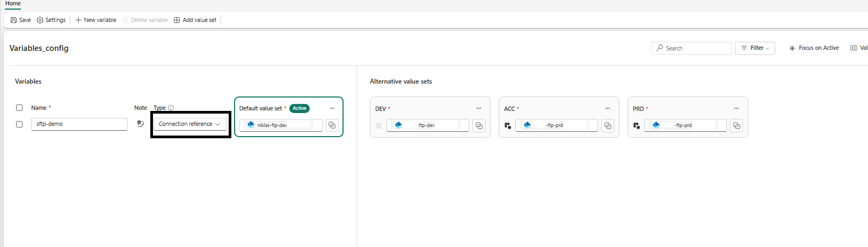Click the Variables section heading
The image size is (868, 247).
28,81
